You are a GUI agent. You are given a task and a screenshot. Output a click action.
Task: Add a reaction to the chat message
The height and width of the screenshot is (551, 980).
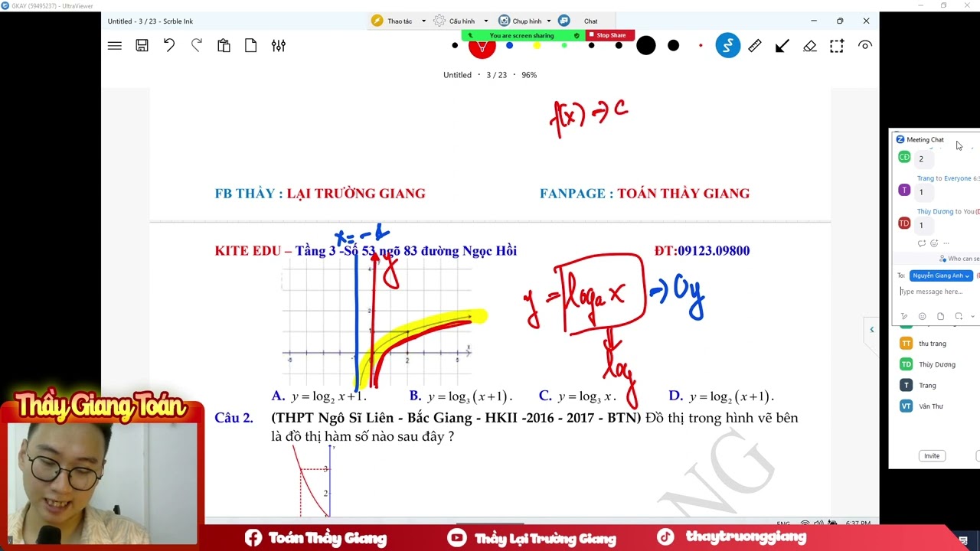tap(934, 243)
